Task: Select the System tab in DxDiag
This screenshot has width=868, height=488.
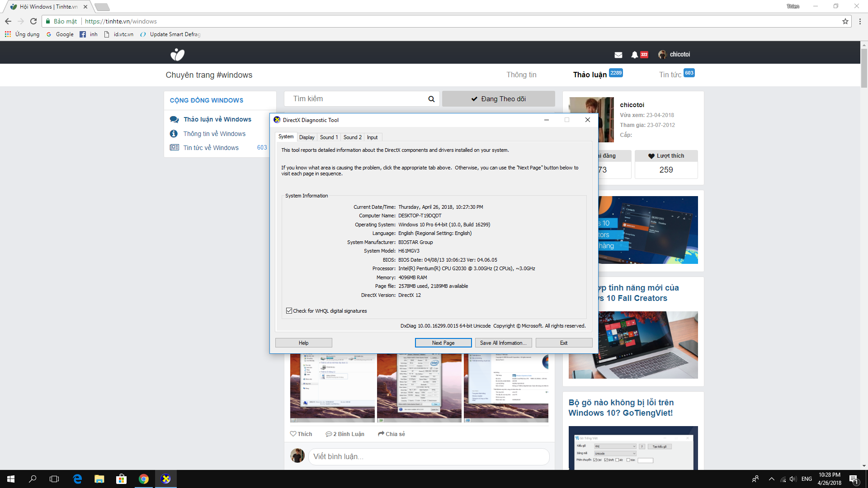Action: pyautogui.click(x=286, y=136)
